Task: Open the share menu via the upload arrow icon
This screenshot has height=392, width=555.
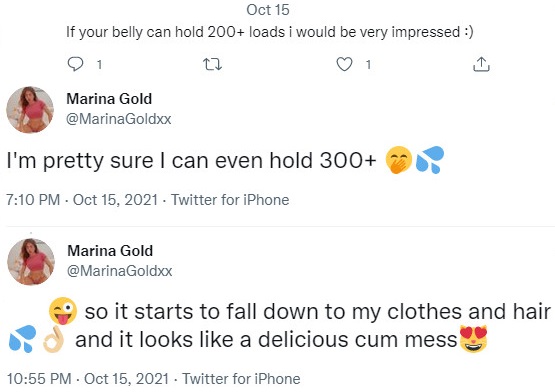Action: [x=481, y=64]
